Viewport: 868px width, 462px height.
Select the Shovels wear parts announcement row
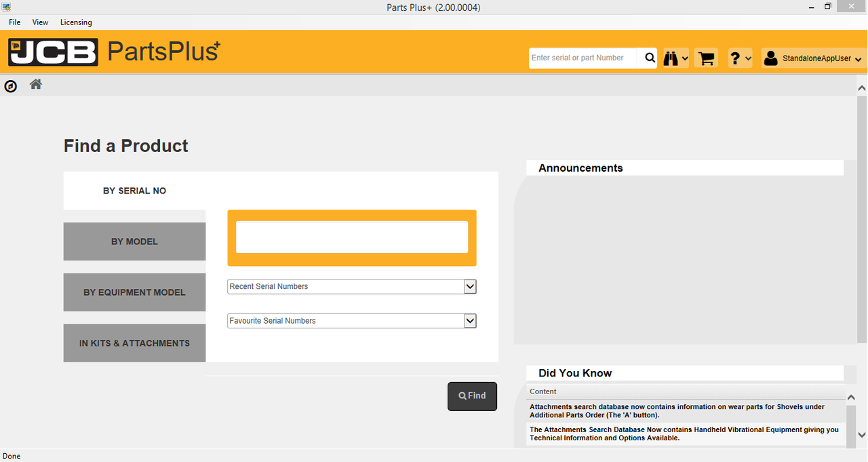pos(686,411)
